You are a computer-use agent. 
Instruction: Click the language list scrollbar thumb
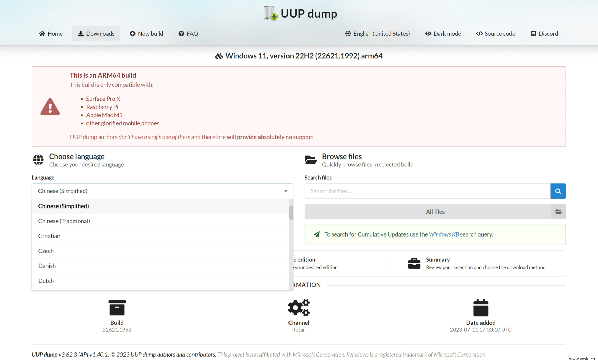(291, 213)
